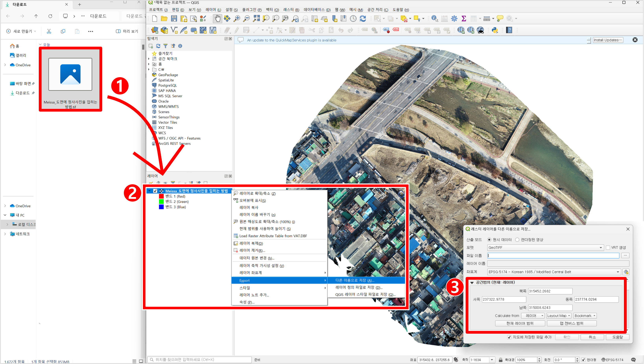Expand the 공간 북마크 browser item
This screenshot has height=364, width=644.
[149, 59]
